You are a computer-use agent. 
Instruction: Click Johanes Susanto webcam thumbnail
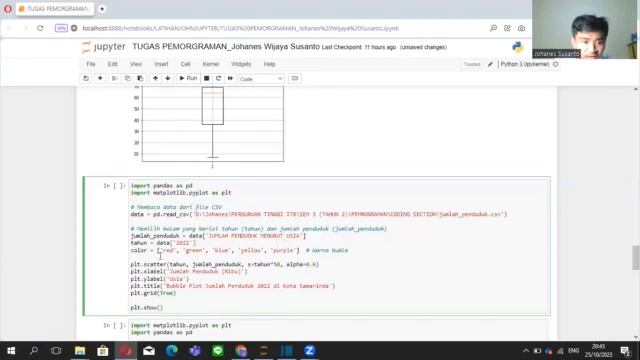point(584,29)
